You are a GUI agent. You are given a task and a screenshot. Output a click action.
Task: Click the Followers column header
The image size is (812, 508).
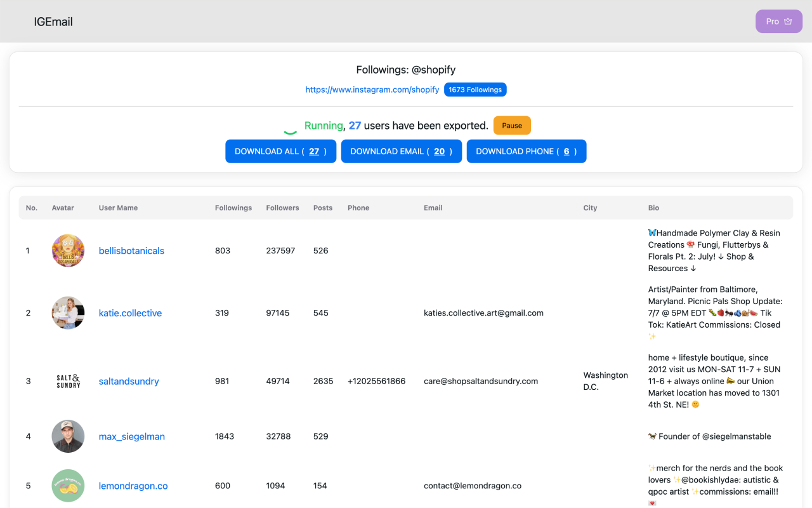(x=282, y=208)
